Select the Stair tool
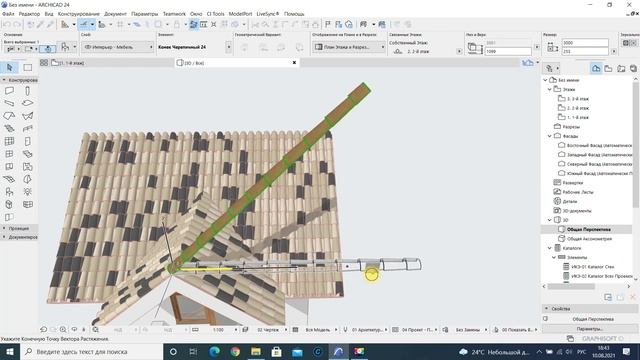The image size is (640, 360). point(9,129)
